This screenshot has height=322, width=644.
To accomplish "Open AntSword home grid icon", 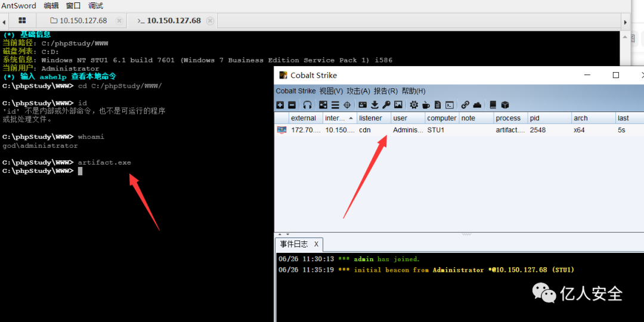I will tap(22, 20).
